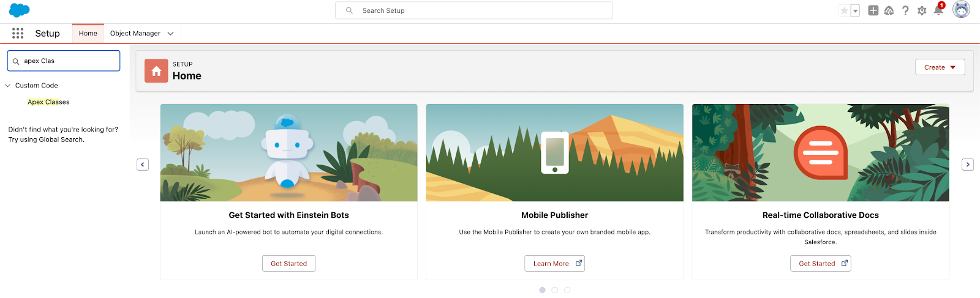Open the Global Actions plus icon
Image resolution: width=980 pixels, height=298 pixels.
click(873, 10)
